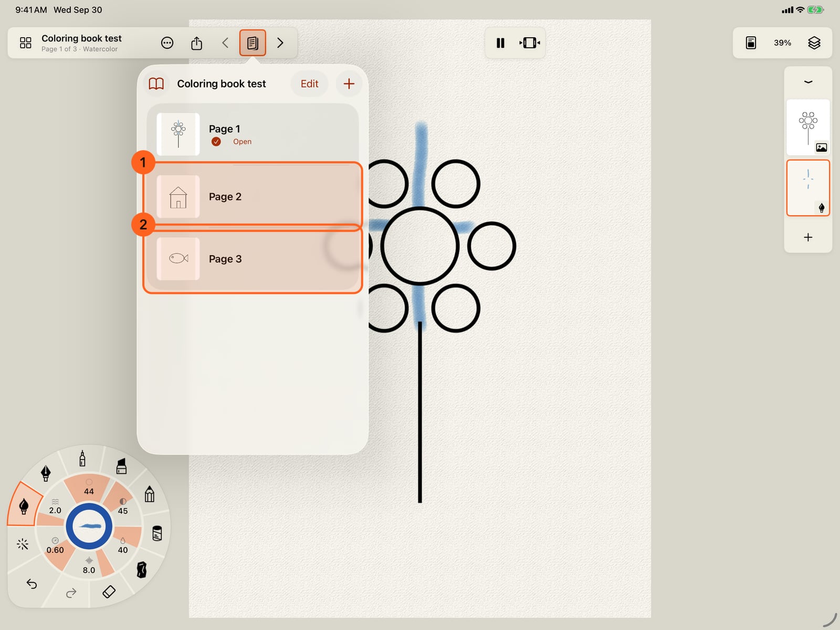The image size is (840, 630).
Task: Open the layers stack icon
Action: pyautogui.click(x=814, y=43)
